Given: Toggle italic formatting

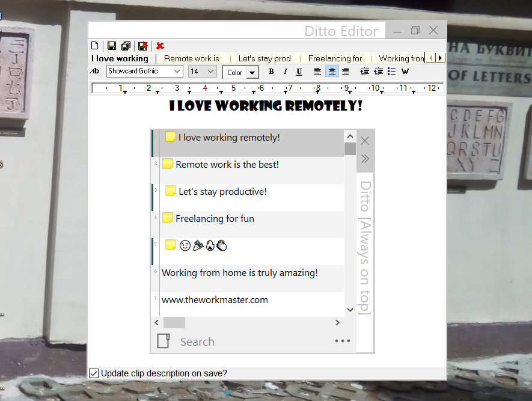Looking at the screenshot, I should tap(285, 72).
